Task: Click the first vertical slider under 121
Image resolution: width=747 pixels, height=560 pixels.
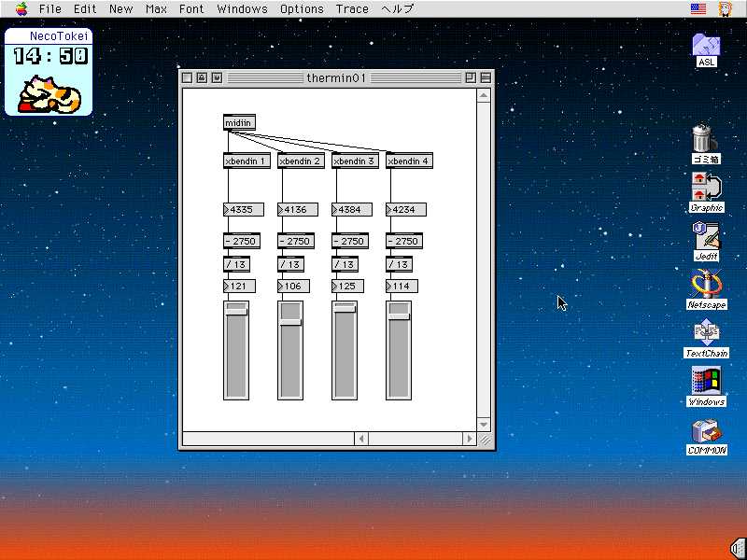Action: [x=236, y=350]
